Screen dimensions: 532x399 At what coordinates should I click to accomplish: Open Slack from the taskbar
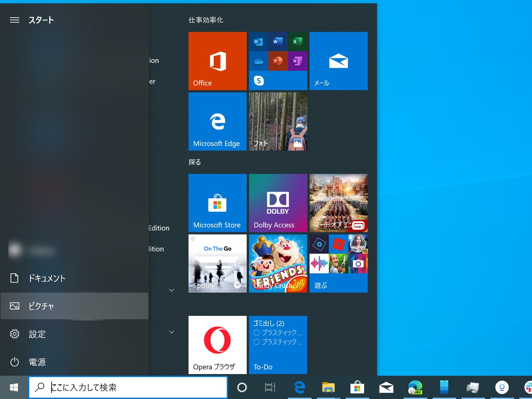[528, 387]
